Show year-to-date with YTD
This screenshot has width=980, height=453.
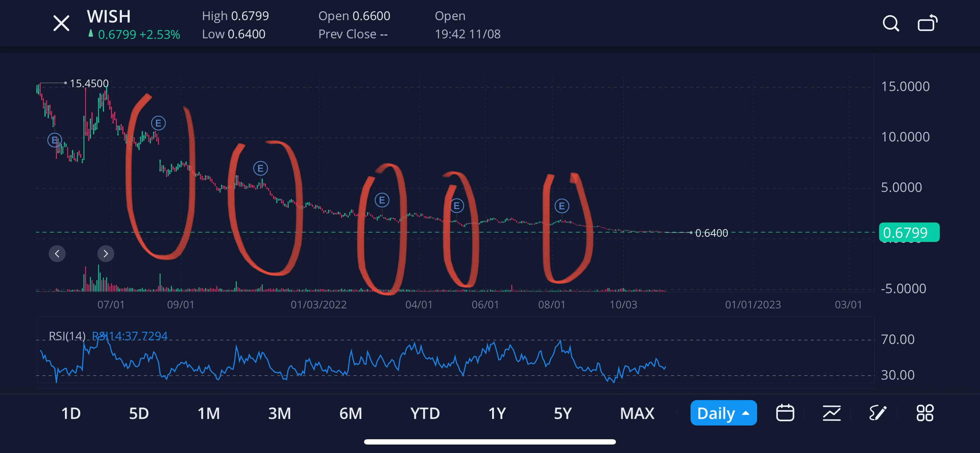pos(425,413)
